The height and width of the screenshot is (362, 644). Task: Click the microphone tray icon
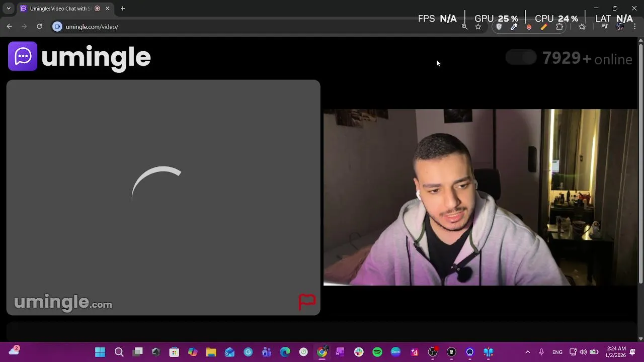pyautogui.click(x=541, y=352)
